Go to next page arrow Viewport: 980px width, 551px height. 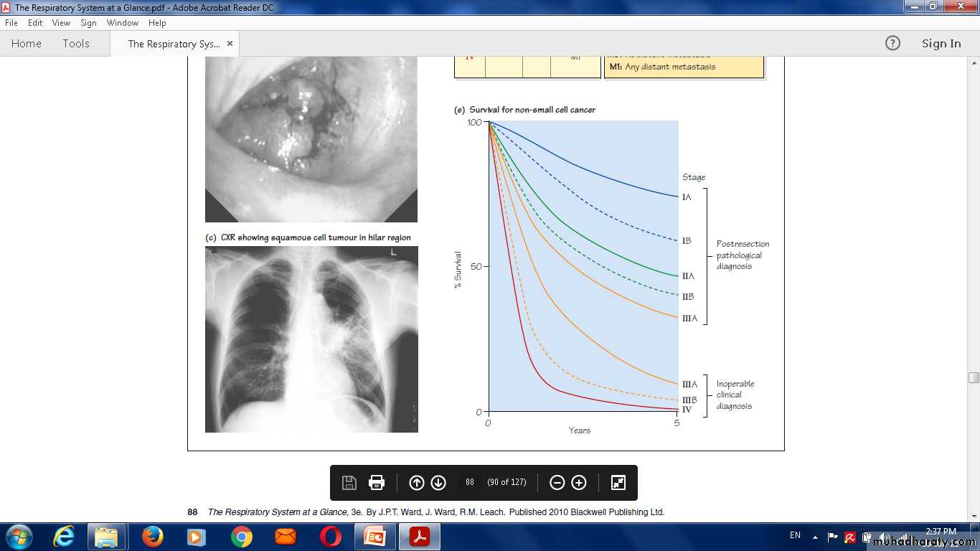click(438, 483)
